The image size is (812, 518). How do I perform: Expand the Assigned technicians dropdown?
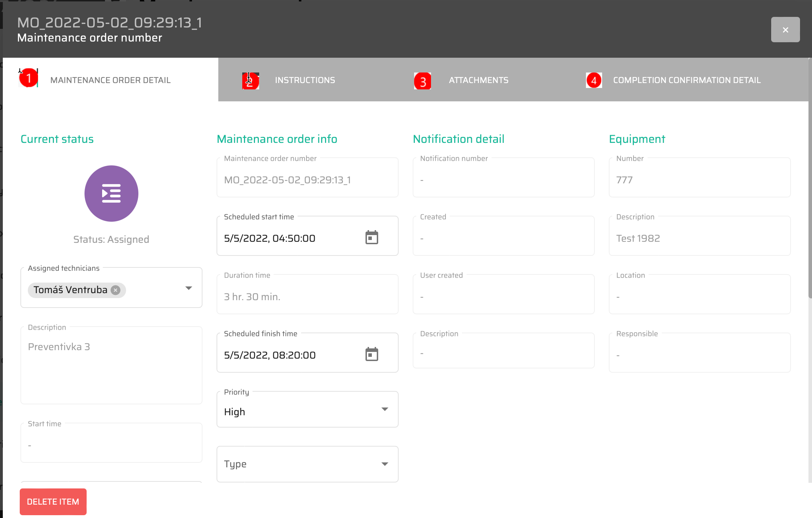click(x=189, y=288)
